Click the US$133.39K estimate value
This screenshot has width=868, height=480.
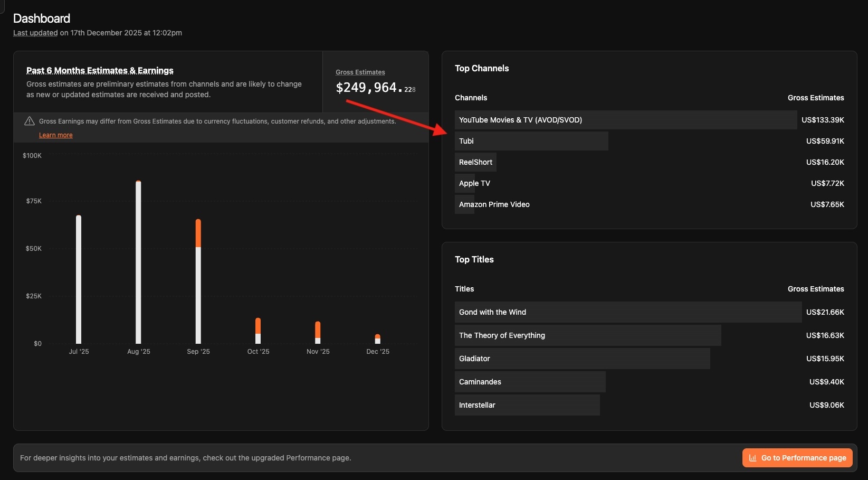[823, 120]
